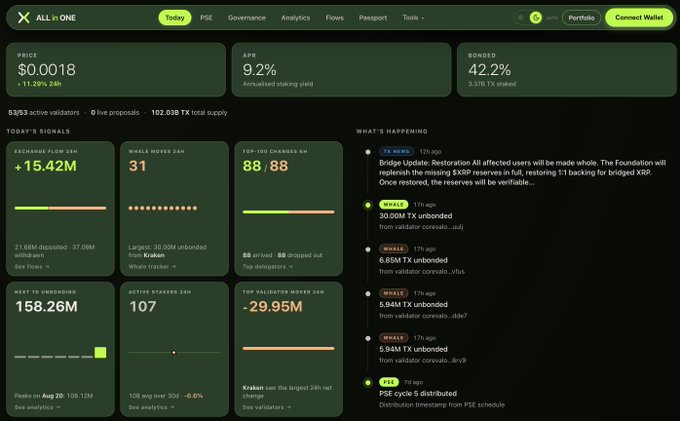Image resolution: width=680 pixels, height=421 pixels.
Task: Open the Governance tab
Action: (247, 18)
